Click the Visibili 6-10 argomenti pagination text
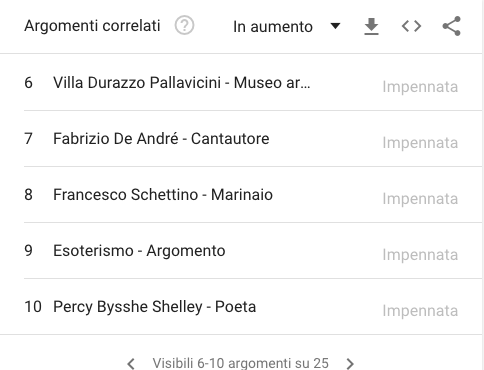This screenshot has width=484, height=370. point(240,363)
